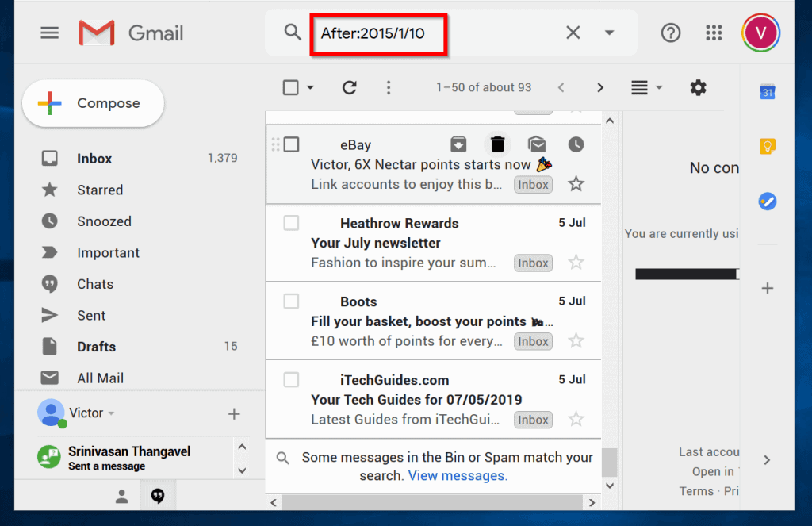Show search options dropdown arrow
The height and width of the screenshot is (526, 812).
coord(609,33)
